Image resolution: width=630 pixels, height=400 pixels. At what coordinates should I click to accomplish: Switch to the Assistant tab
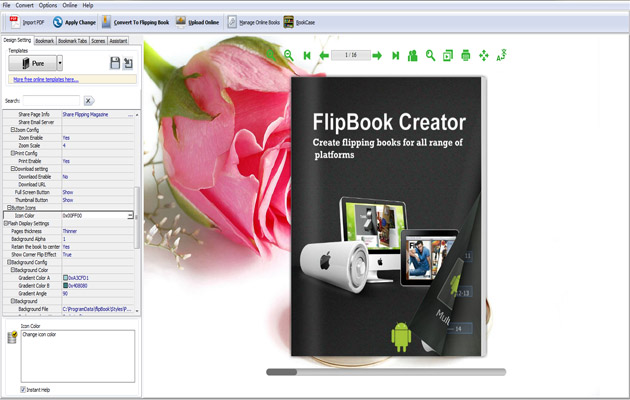click(x=118, y=41)
